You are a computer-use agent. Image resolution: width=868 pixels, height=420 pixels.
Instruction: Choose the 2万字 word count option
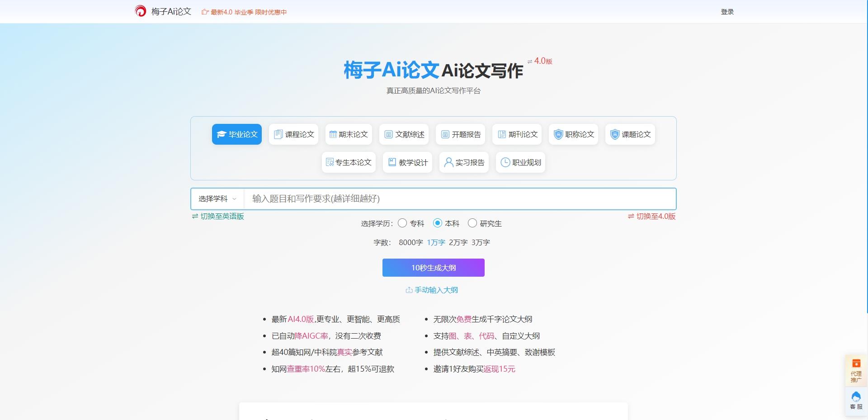pos(458,242)
